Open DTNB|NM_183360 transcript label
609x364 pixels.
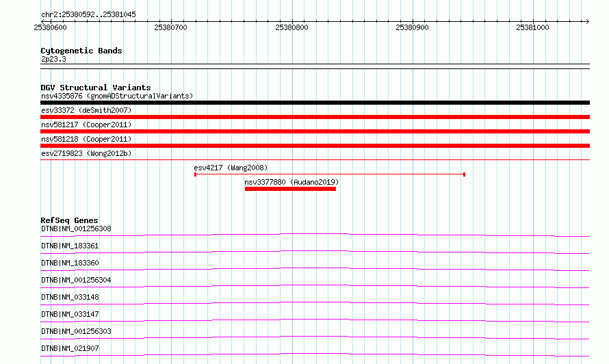tap(70, 263)
